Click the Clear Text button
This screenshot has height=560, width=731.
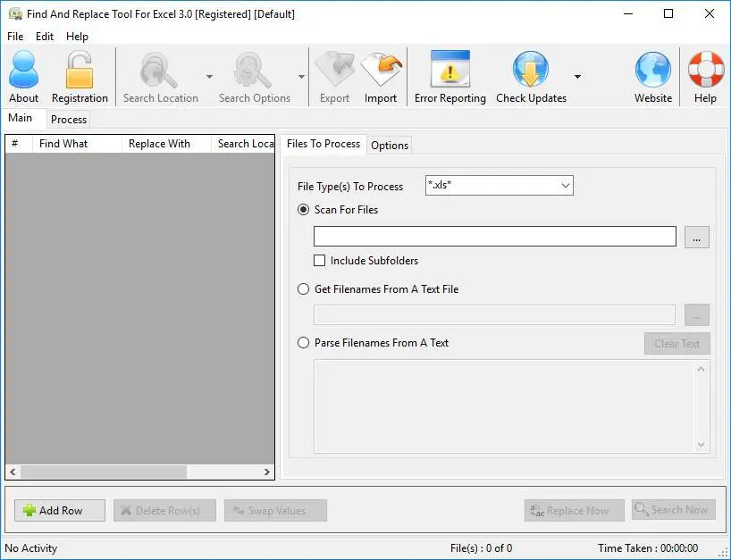676,344
